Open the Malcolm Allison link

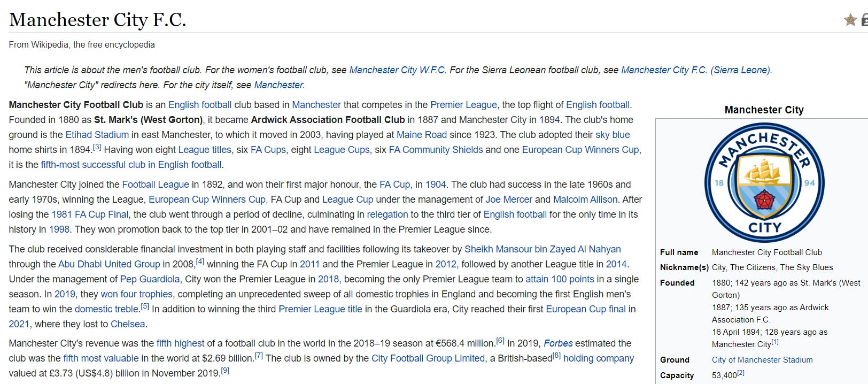click(x=585, y=199)
